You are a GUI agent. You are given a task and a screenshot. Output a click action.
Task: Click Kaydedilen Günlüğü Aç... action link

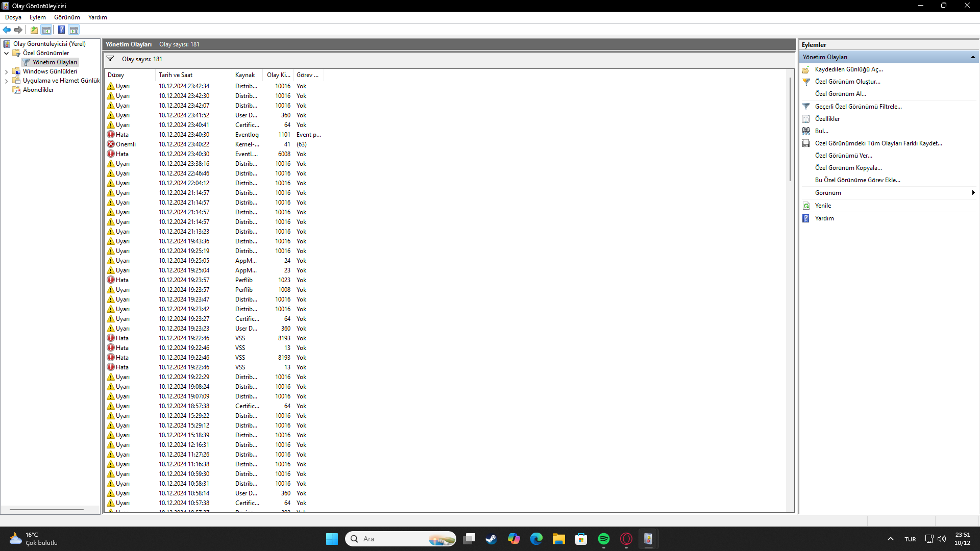click(x=848, y=69)
